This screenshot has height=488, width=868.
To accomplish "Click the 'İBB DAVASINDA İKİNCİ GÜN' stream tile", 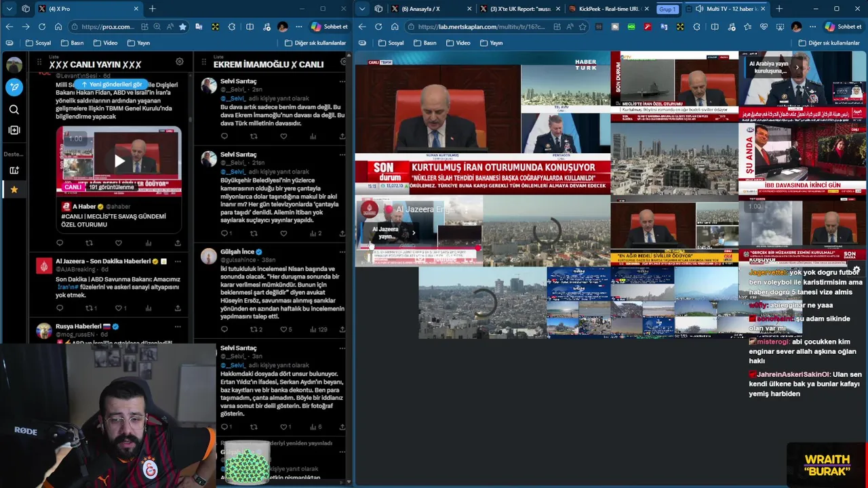I will tap(802, 160).
